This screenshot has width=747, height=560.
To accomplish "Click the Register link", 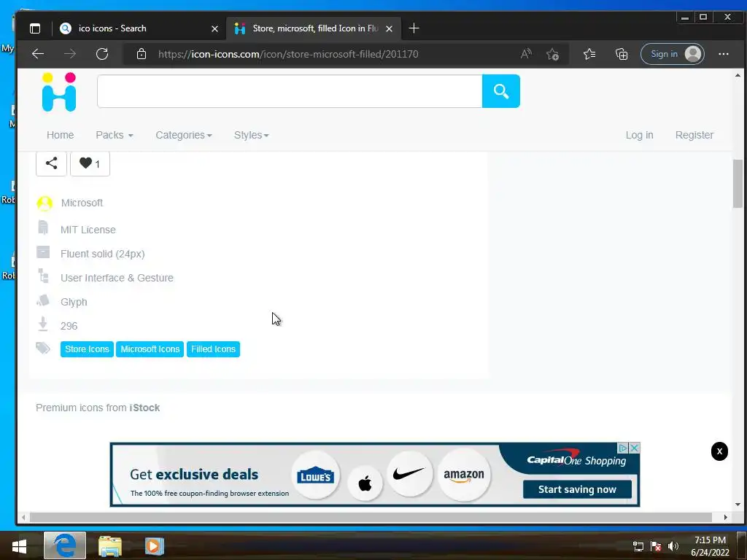I will tap(694, 135).
